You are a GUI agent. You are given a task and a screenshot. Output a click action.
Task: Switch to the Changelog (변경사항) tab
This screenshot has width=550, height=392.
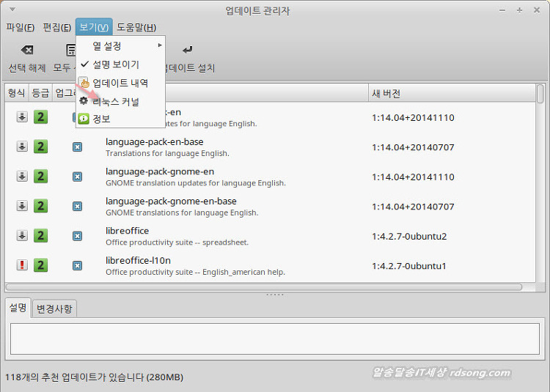[55, 308]
